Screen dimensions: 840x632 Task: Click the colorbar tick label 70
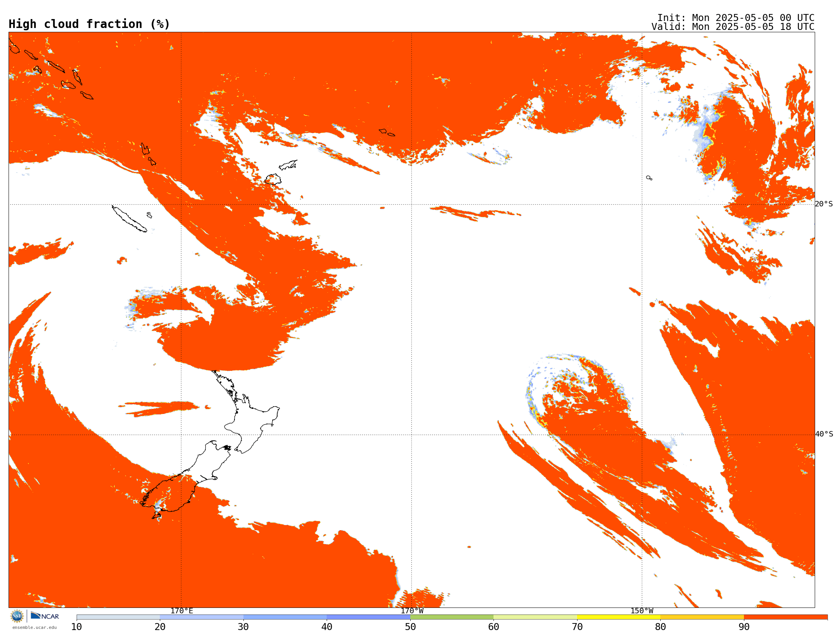(577, 627)
